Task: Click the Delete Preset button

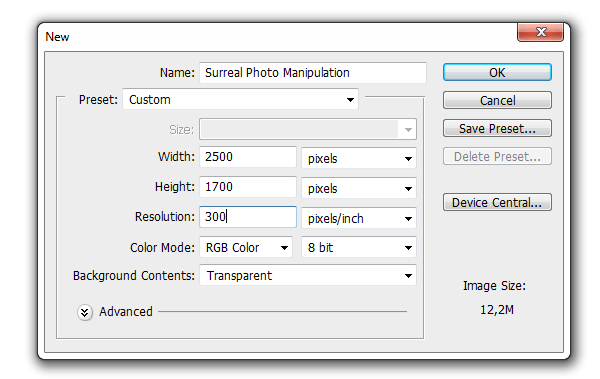Action: tap(497, 156)
